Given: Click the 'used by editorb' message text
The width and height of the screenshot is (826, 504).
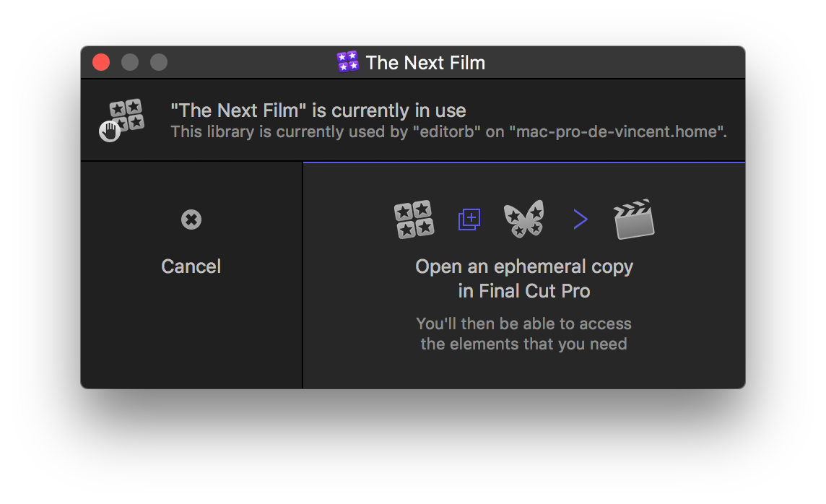Looking at the screenshot, I should (x=449, y=131).
